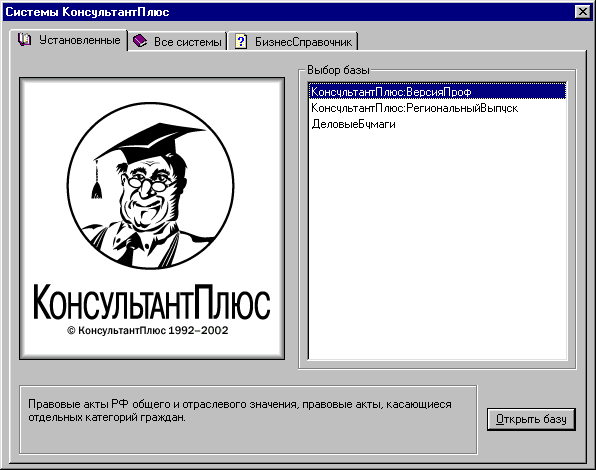The image size is (596, 470).
Task: Click the КонсультантПлюс professor logo image
Action: click(x=152, y=218)
